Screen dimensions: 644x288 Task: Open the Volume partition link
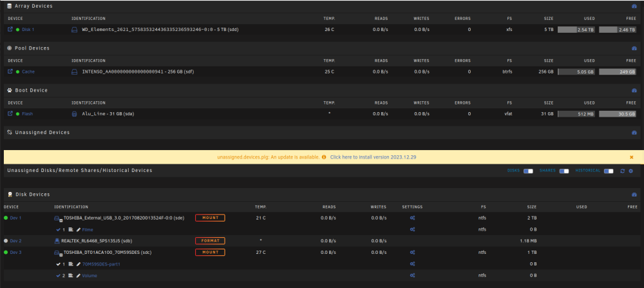coord(90,276)
